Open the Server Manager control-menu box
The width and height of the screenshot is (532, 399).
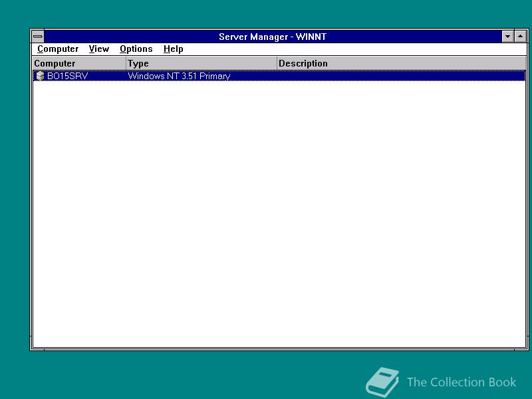coord(38,37)
